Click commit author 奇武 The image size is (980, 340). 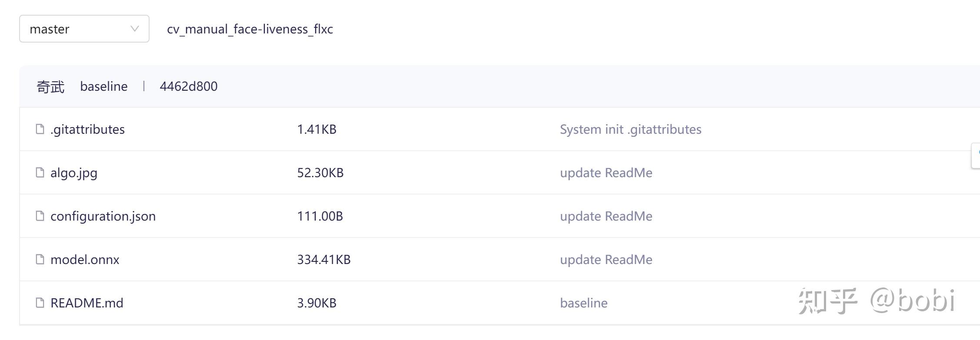(x=50, y=86)
